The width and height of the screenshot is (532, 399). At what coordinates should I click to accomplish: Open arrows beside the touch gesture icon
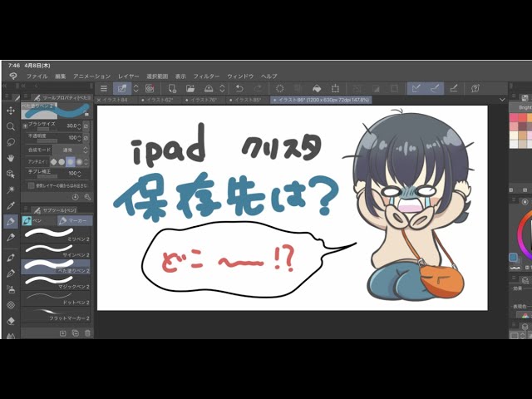click(x=135, y=89)
